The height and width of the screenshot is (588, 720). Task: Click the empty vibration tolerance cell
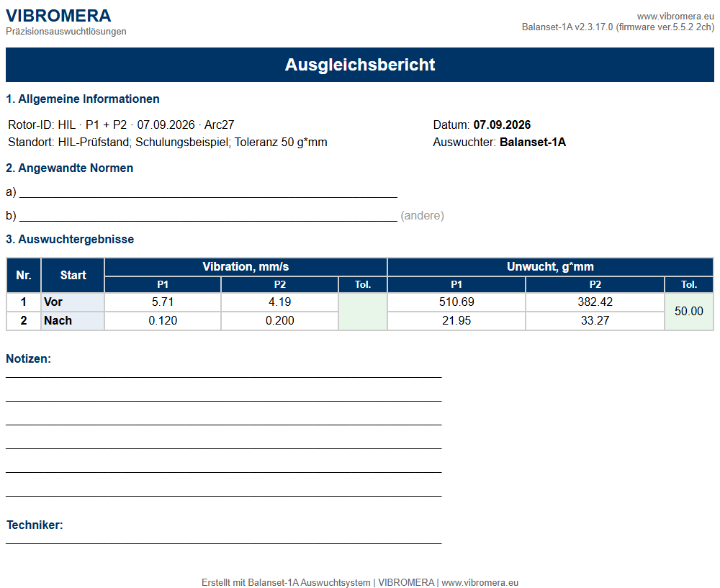pyautogui.click(x=363, y=312)
